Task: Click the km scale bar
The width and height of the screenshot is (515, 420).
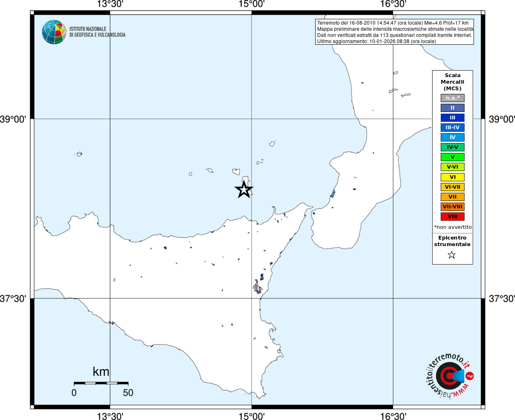Action: 101,383
